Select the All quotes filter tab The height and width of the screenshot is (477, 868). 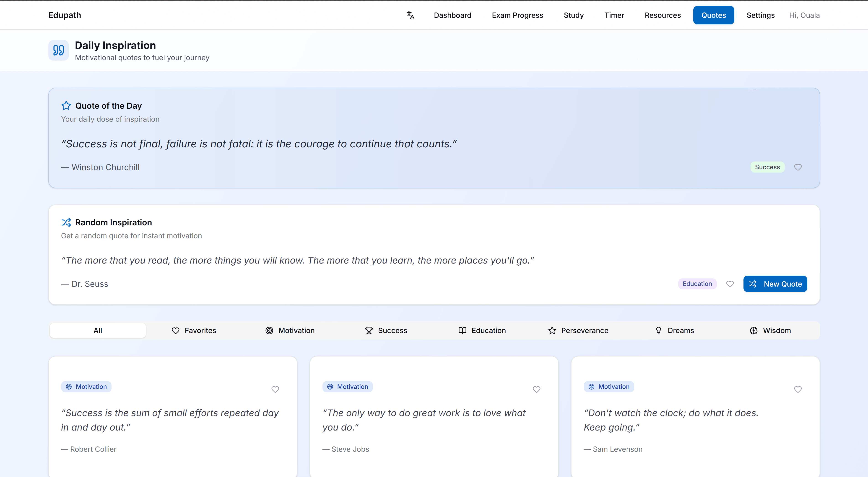click(x=98, y=330)
